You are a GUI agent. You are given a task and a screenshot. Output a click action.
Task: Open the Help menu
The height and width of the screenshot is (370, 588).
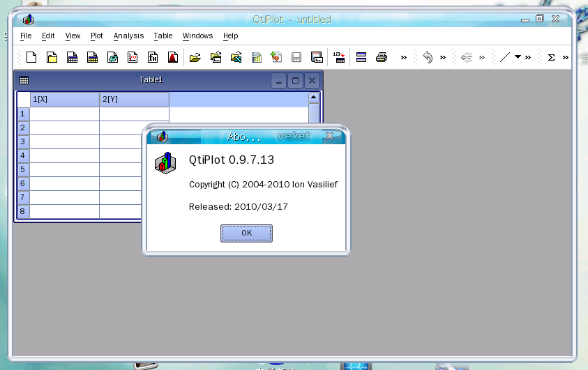231,36
